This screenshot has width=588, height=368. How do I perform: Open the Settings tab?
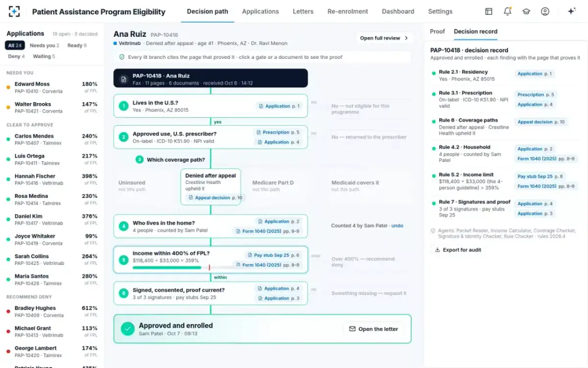tap(440, 11)
